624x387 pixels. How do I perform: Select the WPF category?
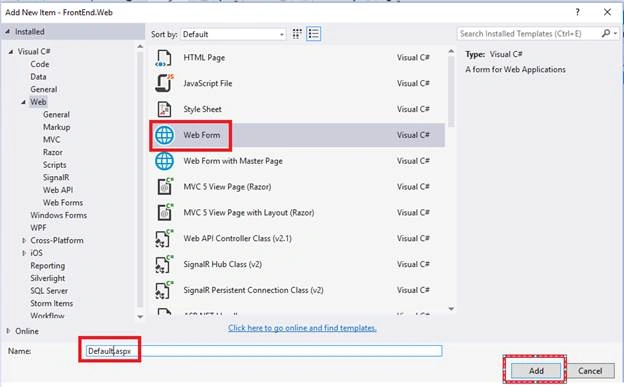click(x=38, y=228)
